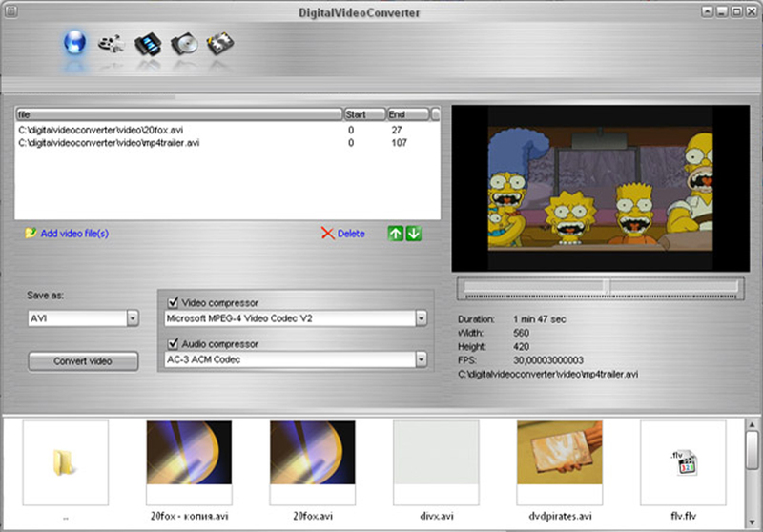Open the film reel camera tool

tap(111, 44)
